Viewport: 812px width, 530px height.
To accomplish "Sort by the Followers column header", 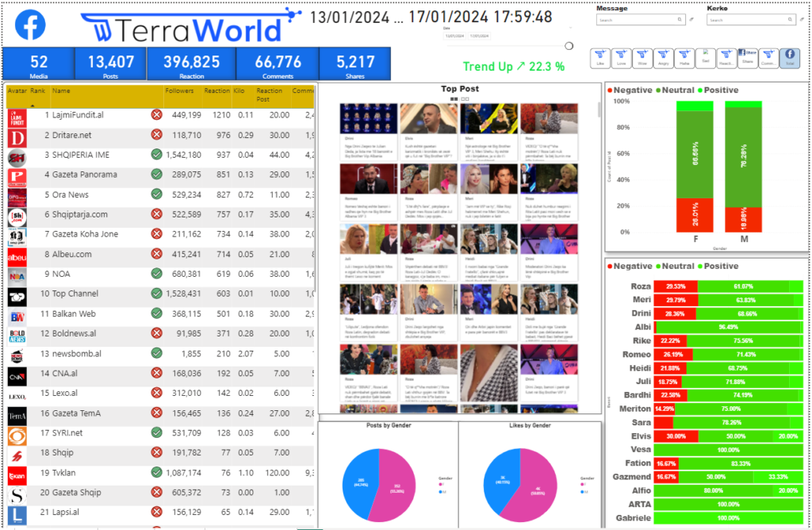I will pos(179,90).
